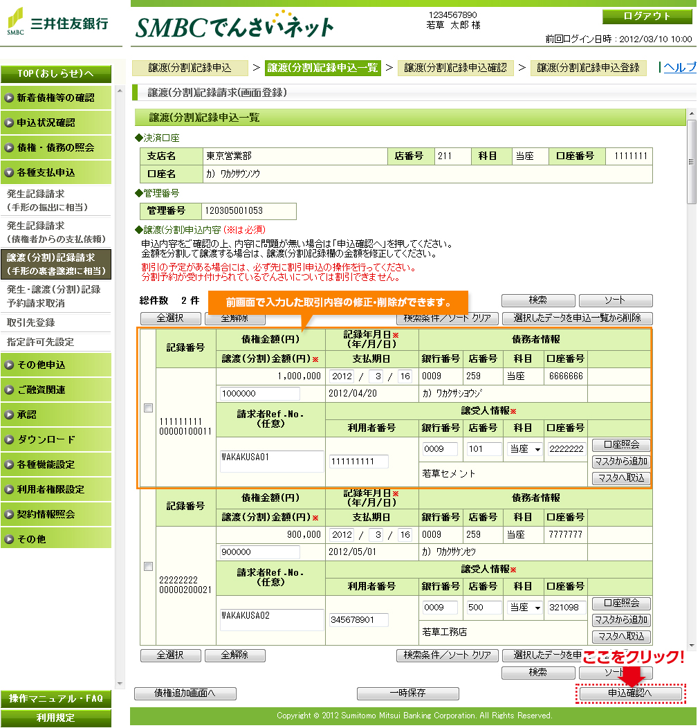Edit the 口座番号 field containing 2222222
This screenshot has width=700, height=728.
pos(567,449)
